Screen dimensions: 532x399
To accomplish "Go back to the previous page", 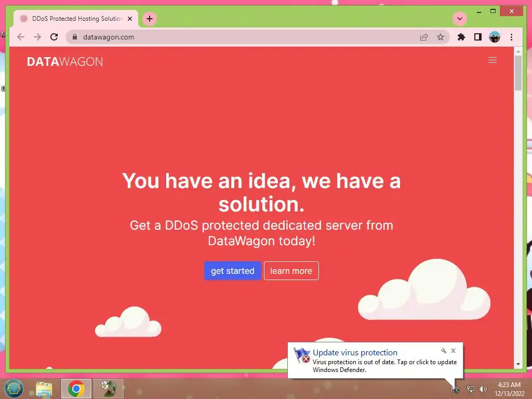I will [21, 37].
